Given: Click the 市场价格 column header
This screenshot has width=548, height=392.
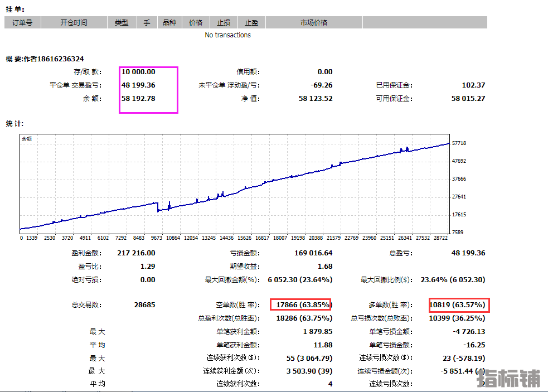Looking at the screenshot, I should (x=314, y=23).
